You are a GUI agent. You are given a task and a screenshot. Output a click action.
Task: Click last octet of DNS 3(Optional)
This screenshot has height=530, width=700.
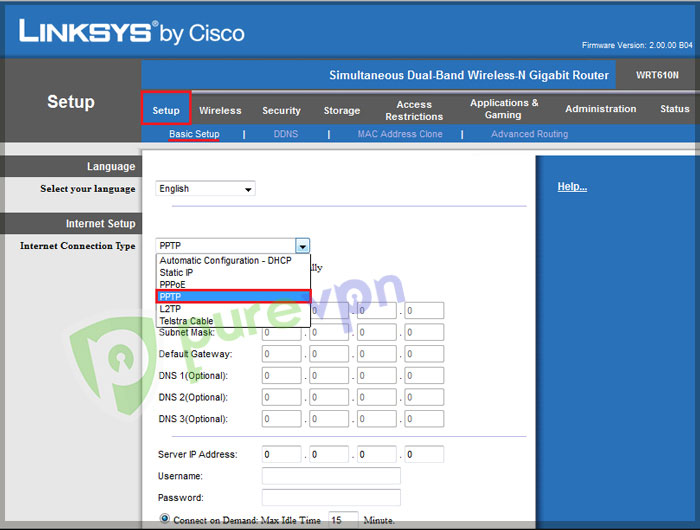point(424,419)
